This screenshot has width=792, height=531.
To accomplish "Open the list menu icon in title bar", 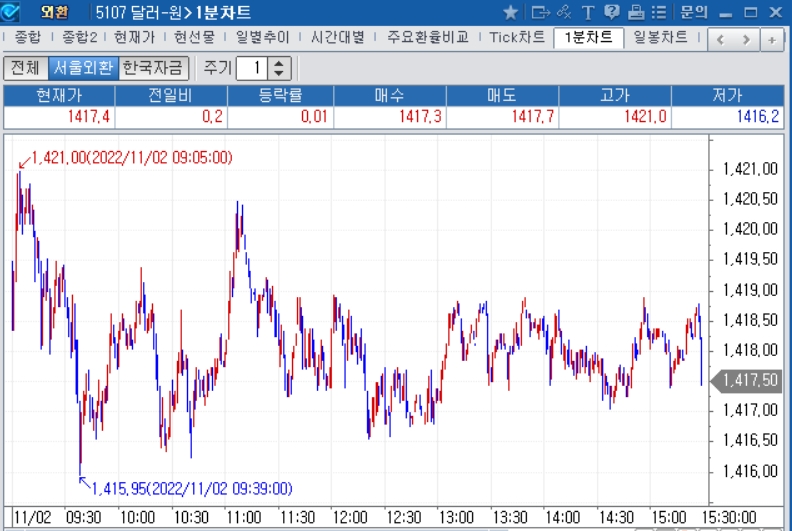I will click(x=659, y=12).
